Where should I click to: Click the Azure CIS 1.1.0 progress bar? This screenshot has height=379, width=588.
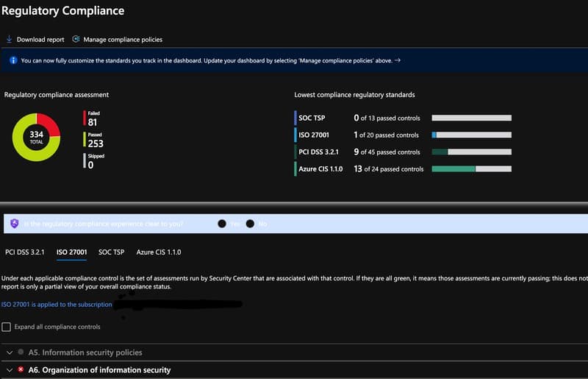(471, 169)
